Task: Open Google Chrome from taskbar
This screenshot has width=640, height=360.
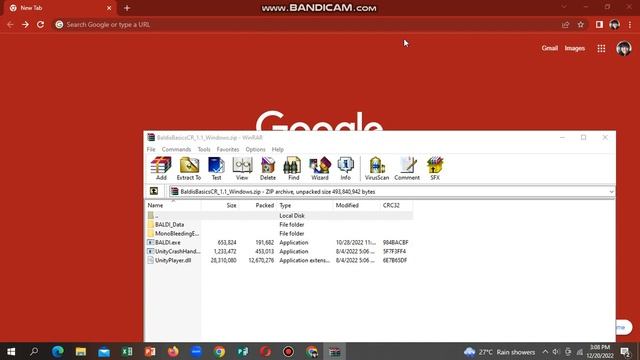Action: click(219, 351)
